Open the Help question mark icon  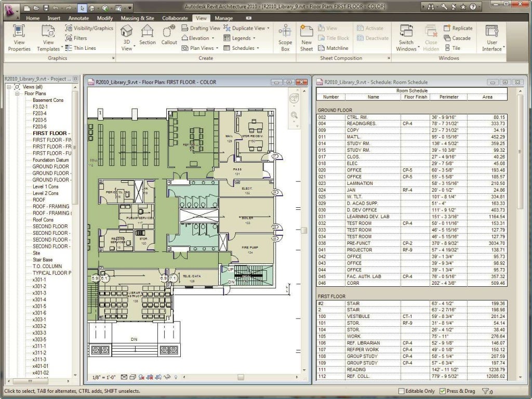tap(473, 6)
